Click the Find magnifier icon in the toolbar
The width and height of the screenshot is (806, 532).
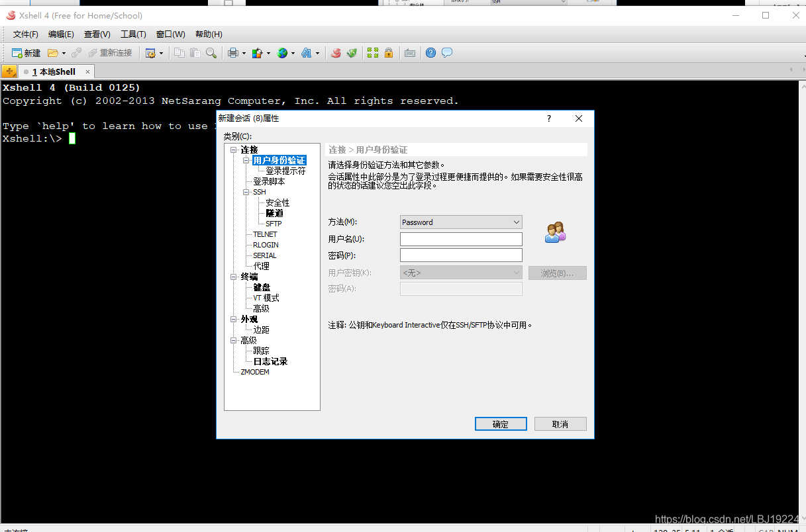tap(211, 53)
